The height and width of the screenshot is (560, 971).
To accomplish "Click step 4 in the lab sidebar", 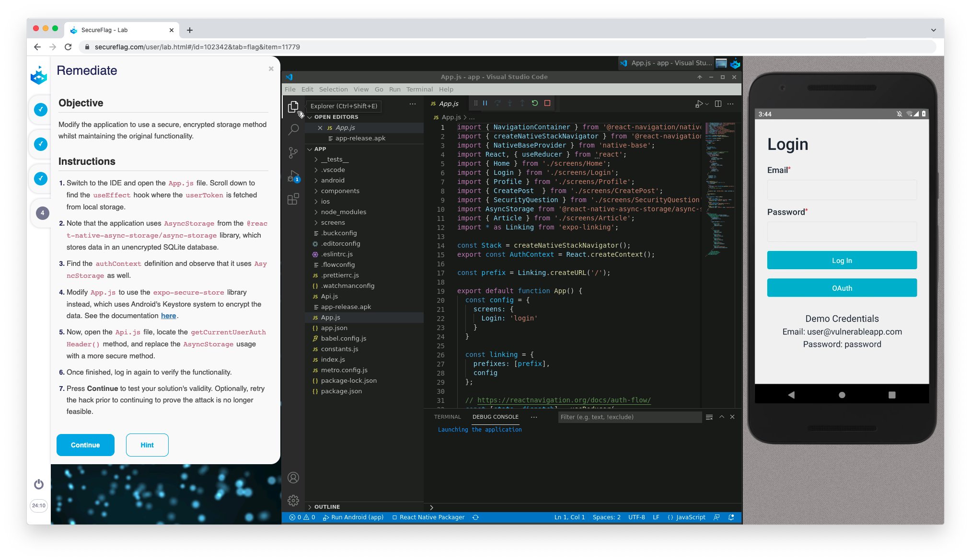I will (x=42, y=213).
